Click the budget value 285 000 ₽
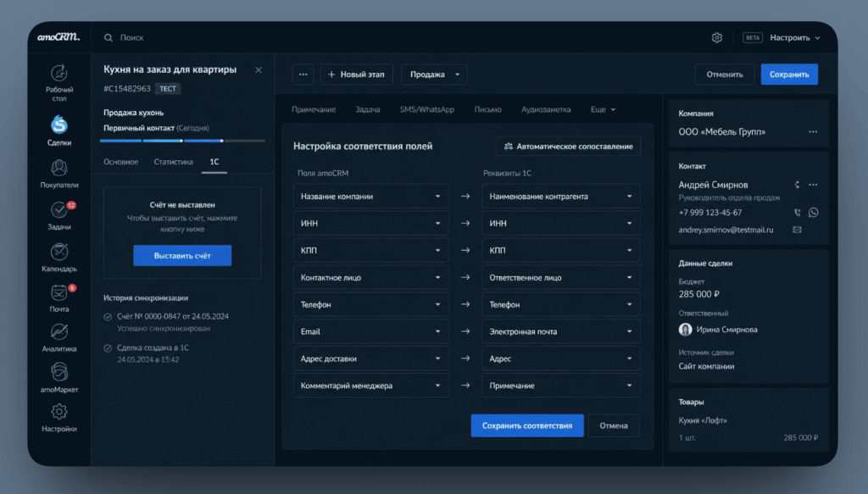 tap(698, 294)
